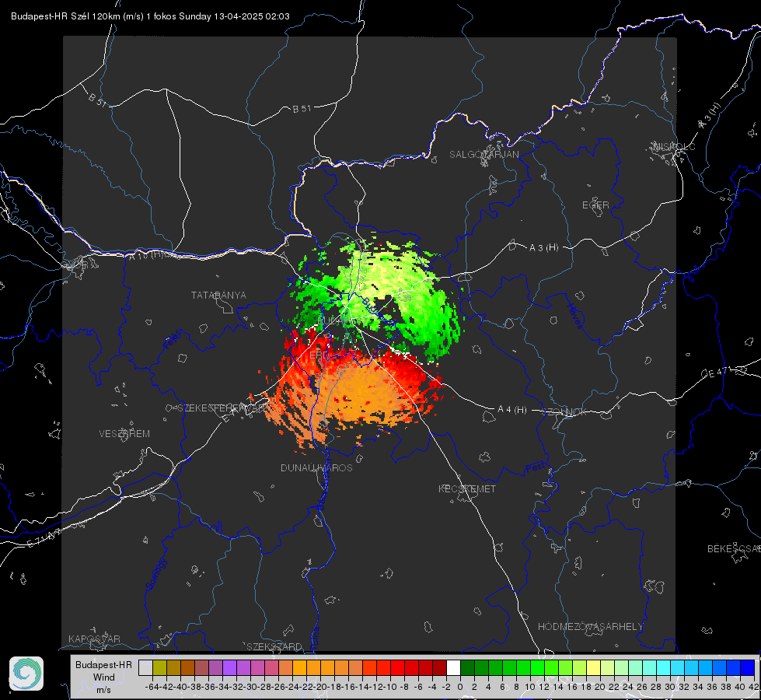
Task: Pick the rightmost deep blue legend swatch
Action: (748, 667)
